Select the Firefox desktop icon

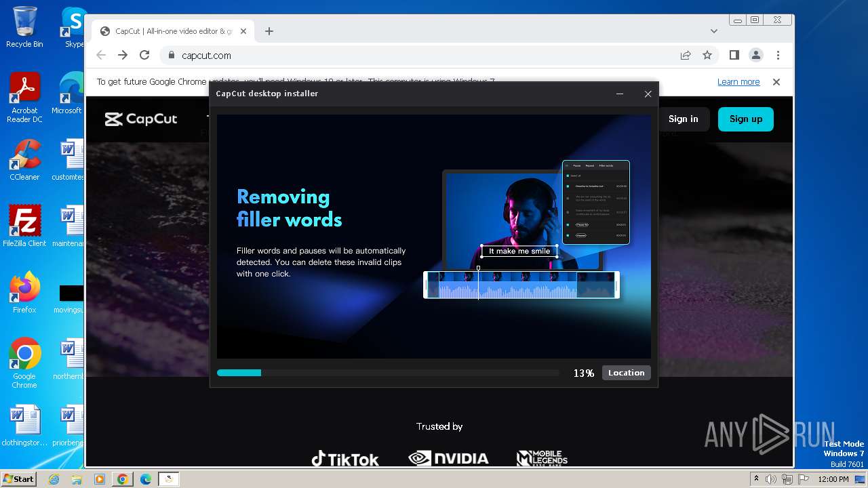click(24, 293)
